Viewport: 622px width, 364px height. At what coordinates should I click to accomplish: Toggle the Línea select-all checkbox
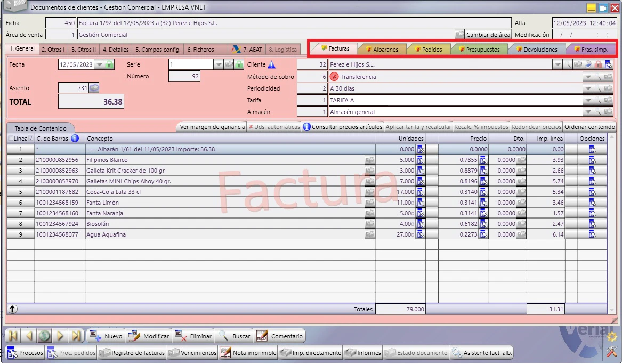(10, 139)
